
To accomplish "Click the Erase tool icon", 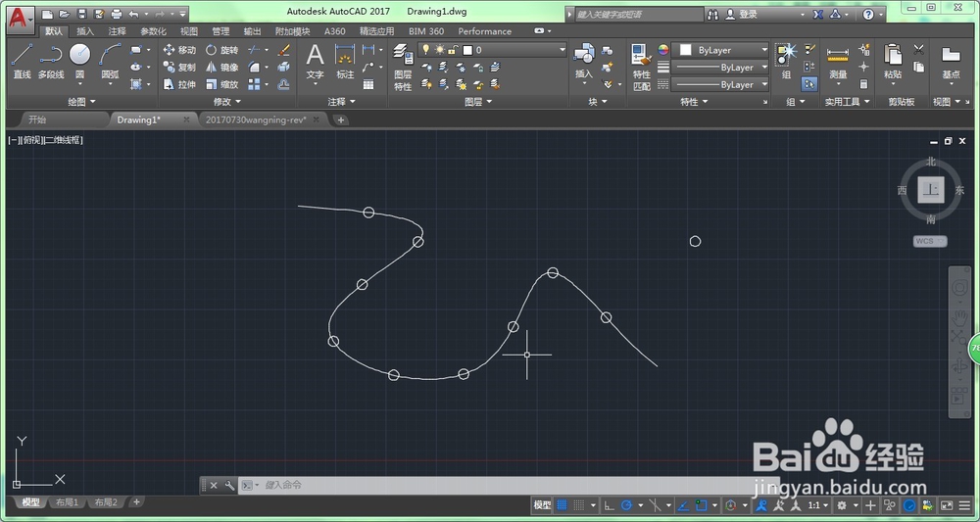I will (283, 50).
